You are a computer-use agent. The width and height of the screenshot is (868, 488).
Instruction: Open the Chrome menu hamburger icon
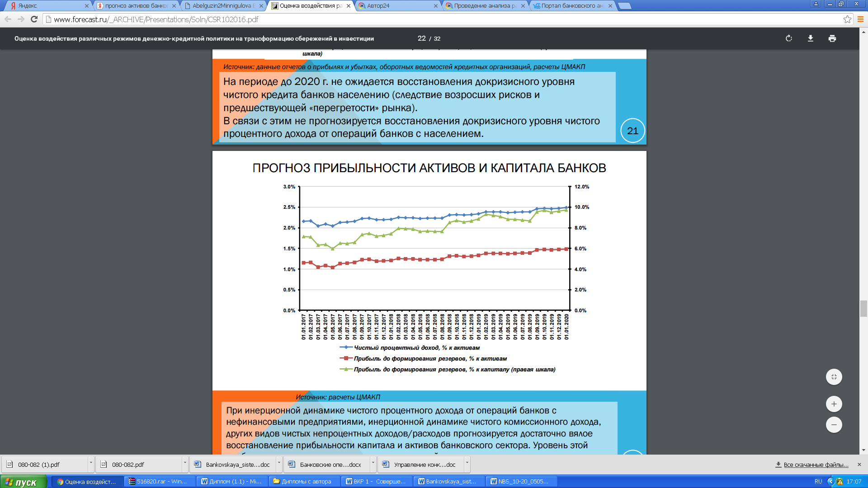click(861, 19)
